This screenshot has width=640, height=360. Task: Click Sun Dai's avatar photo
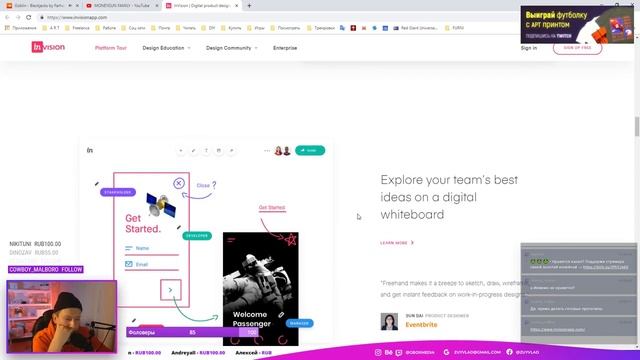pos(389,322)
